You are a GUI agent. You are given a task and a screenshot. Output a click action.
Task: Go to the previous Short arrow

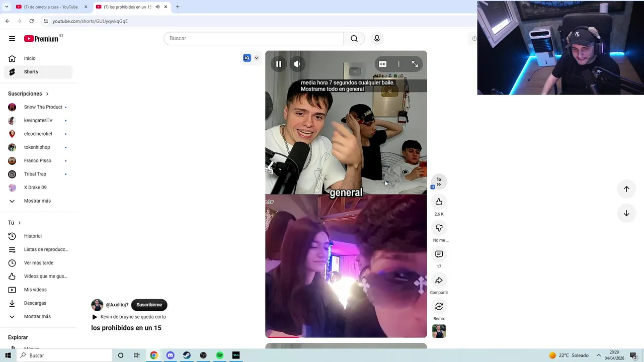point(626,189)
